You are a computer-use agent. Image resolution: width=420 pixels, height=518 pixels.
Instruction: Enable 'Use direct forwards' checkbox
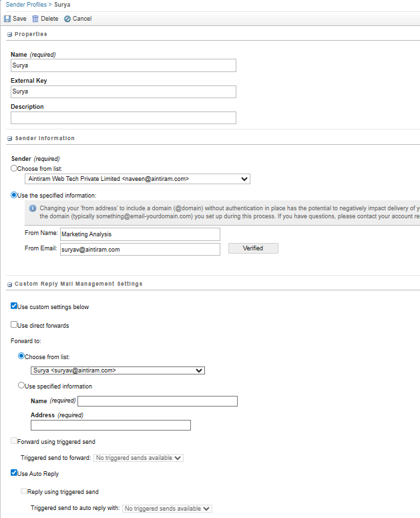(15, 325)
